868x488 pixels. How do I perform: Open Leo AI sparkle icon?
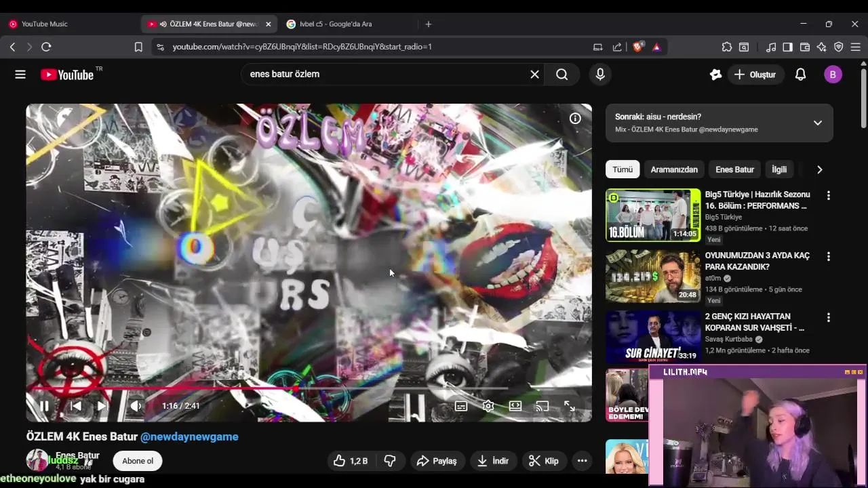[x=822, y=47]
